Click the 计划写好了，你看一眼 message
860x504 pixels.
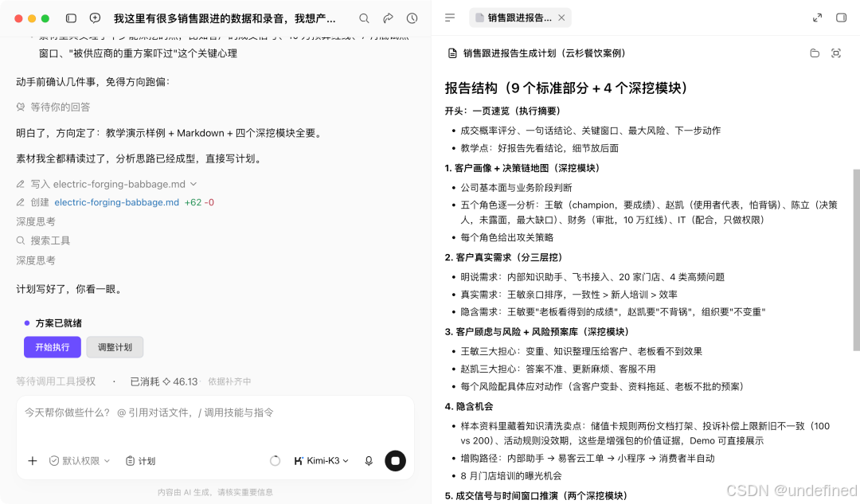pos(69,289)
